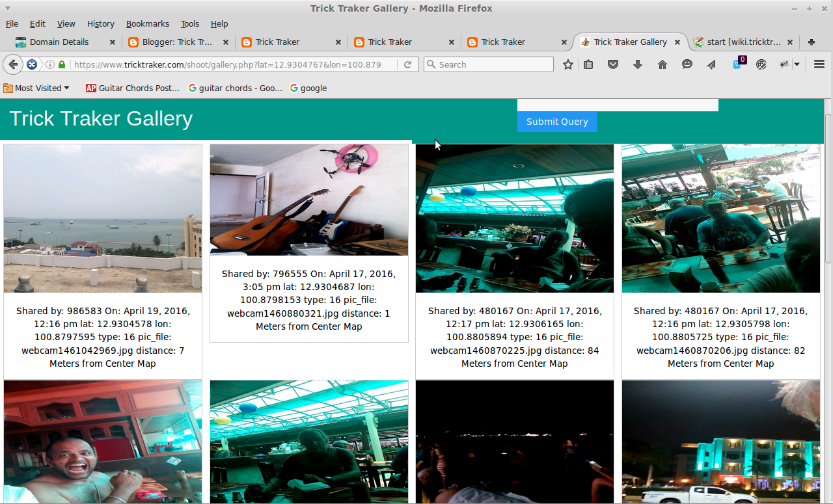
Task: Go to the Firefox home page icon
Action: tap(662, 64)
